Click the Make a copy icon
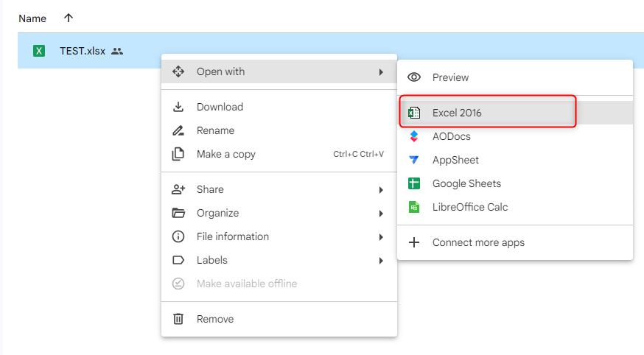 178,155
